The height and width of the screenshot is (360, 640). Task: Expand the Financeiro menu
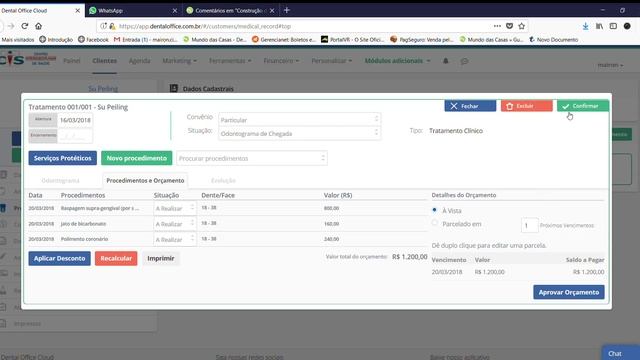pos(281,61)
